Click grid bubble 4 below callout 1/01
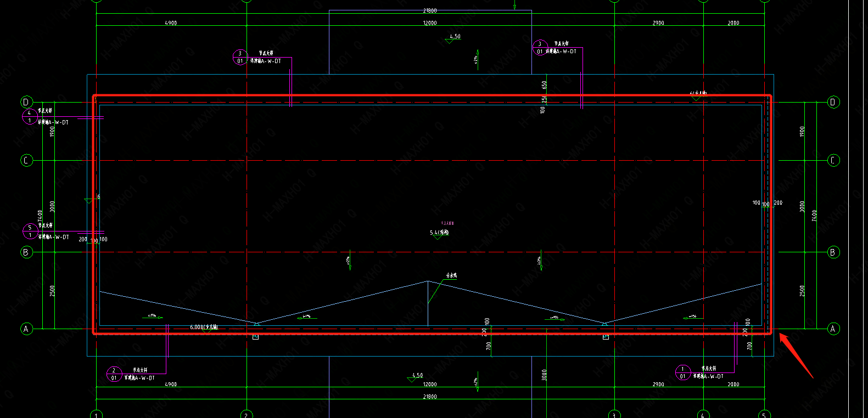Image resolution: width=868 pixels, height=418 pixels. (703, 414)
